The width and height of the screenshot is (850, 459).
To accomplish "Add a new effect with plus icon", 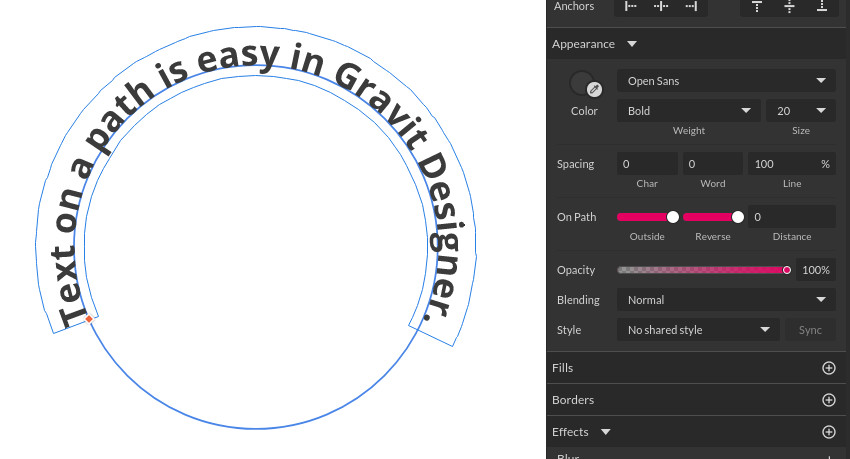I will [x=829, y=432].
